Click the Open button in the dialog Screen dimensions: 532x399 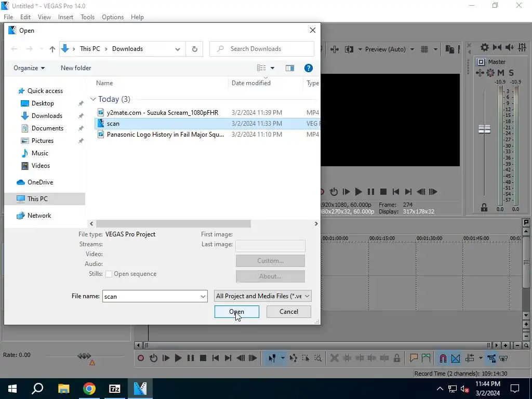click(x=237, y=312)
